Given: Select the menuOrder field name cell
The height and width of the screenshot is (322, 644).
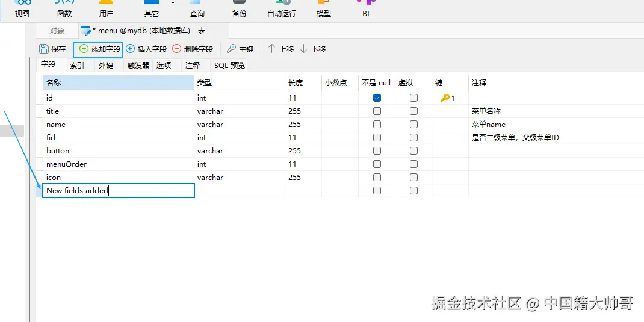Looking at the screenshot, I should coord(119,164).
